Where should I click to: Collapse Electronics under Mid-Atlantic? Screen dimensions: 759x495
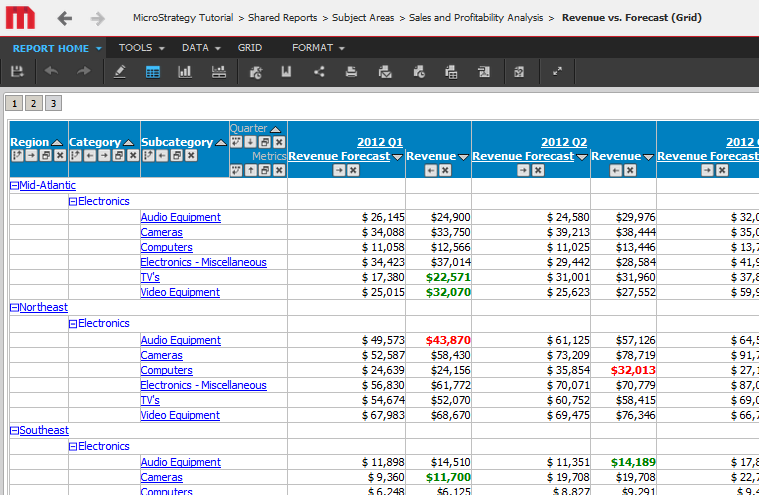coord(73,202)
